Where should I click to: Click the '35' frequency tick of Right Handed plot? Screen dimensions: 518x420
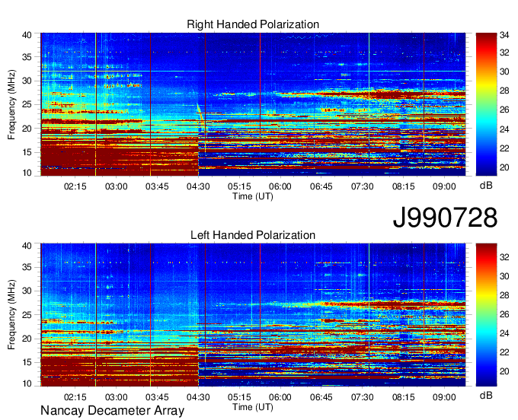pos(27,57)
